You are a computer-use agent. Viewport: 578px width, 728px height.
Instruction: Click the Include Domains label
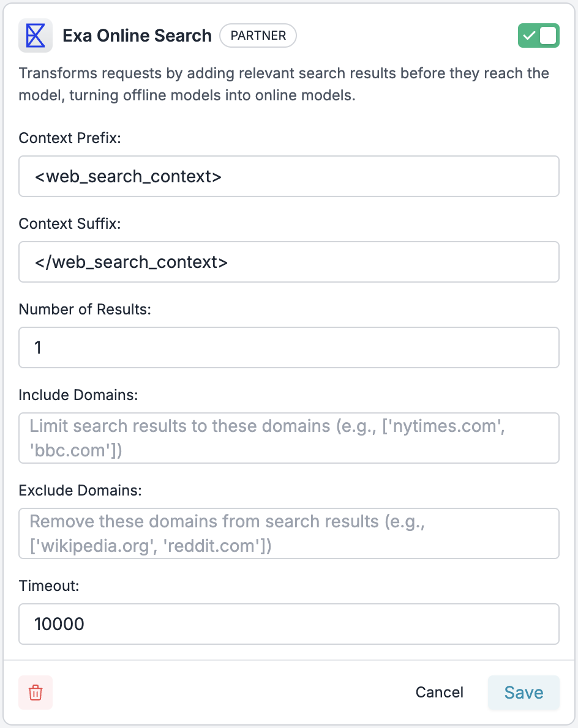[x=78, y=395]
